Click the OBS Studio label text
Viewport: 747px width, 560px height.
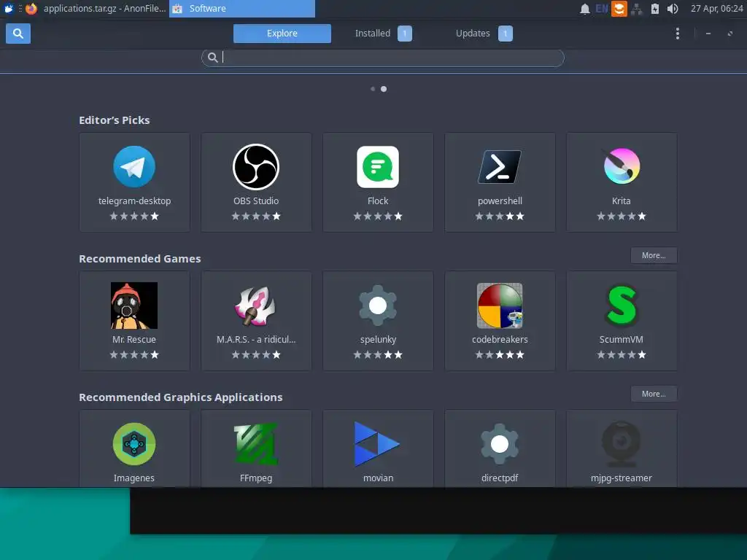256,201
